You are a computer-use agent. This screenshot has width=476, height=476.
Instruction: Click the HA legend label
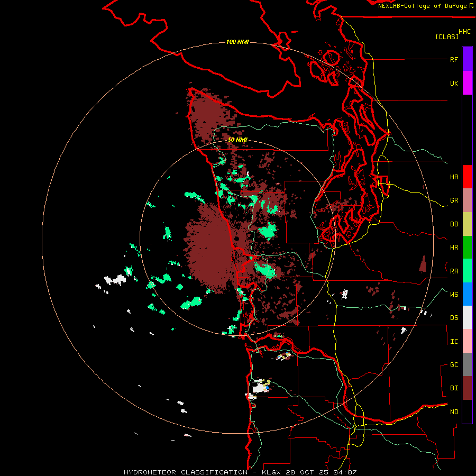454,177
